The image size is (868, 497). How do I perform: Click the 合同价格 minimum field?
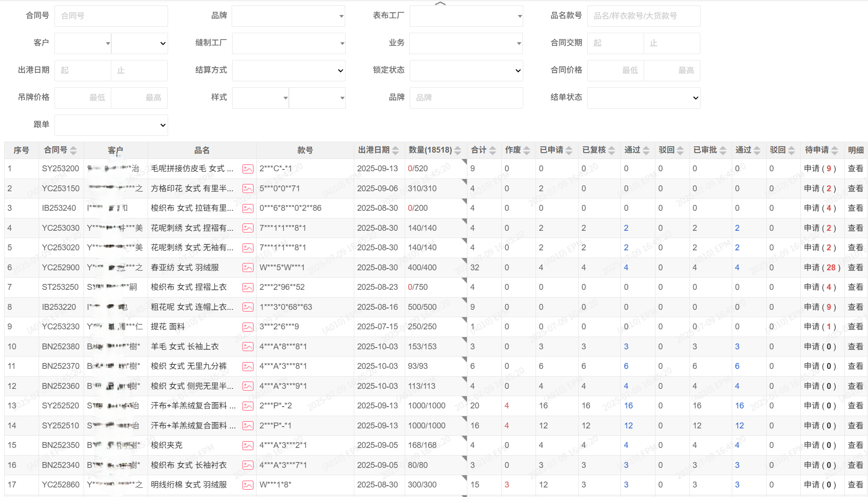(615, 70)
